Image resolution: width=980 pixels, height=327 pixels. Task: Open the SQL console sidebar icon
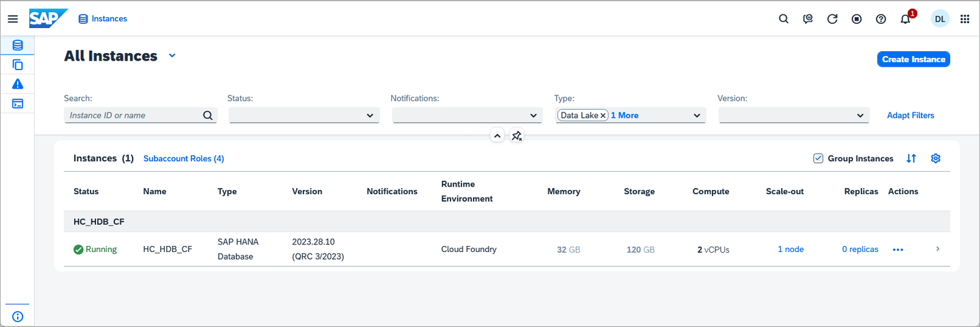coord(18,104)
